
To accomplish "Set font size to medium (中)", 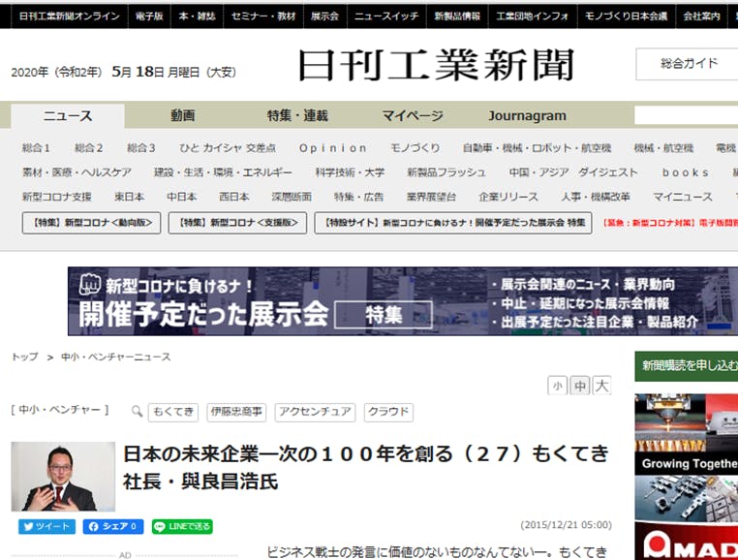I will click(579, 386).
